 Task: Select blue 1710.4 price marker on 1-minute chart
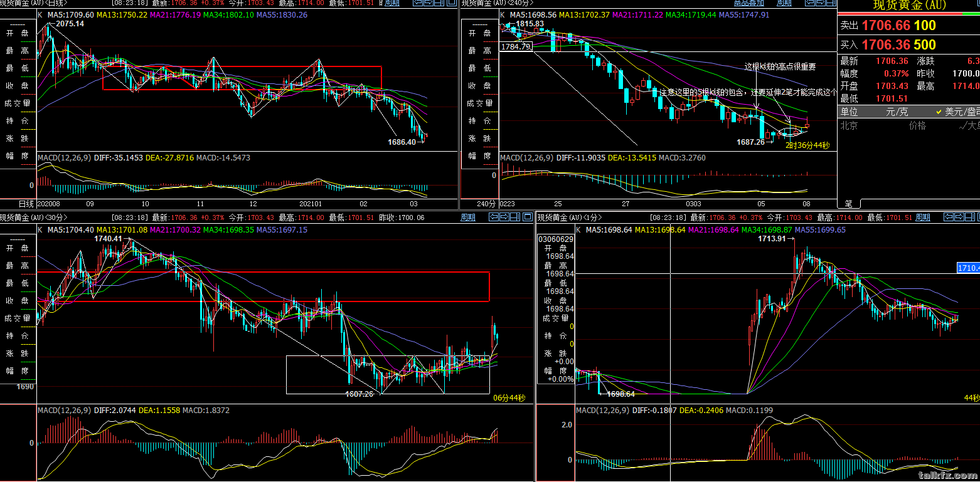coord(968,268)
